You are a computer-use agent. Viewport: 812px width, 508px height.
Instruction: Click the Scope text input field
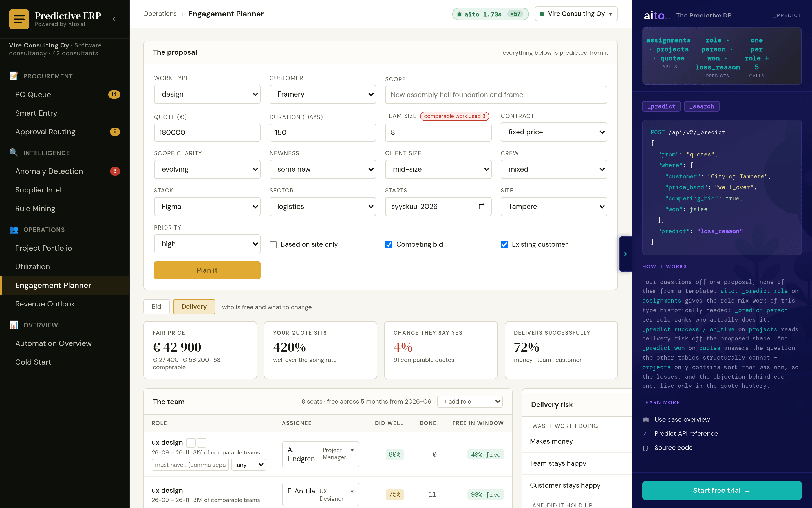[x=496, y=95]
